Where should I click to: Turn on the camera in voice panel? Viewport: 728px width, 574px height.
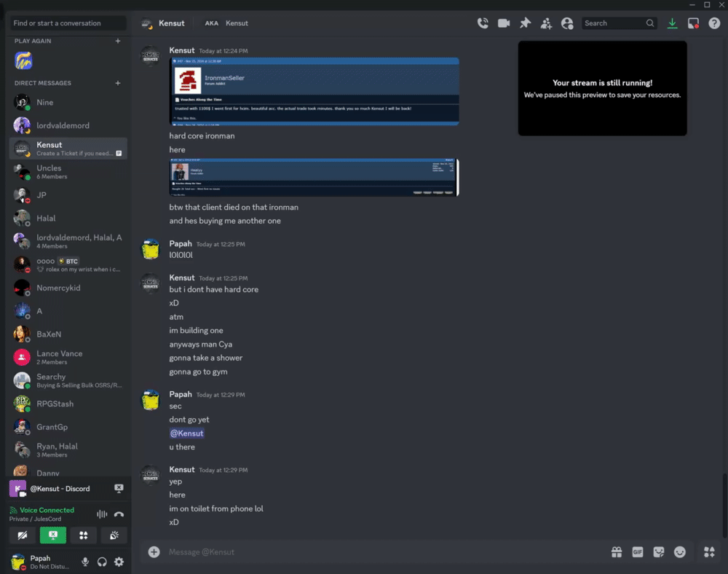point(23,535)
